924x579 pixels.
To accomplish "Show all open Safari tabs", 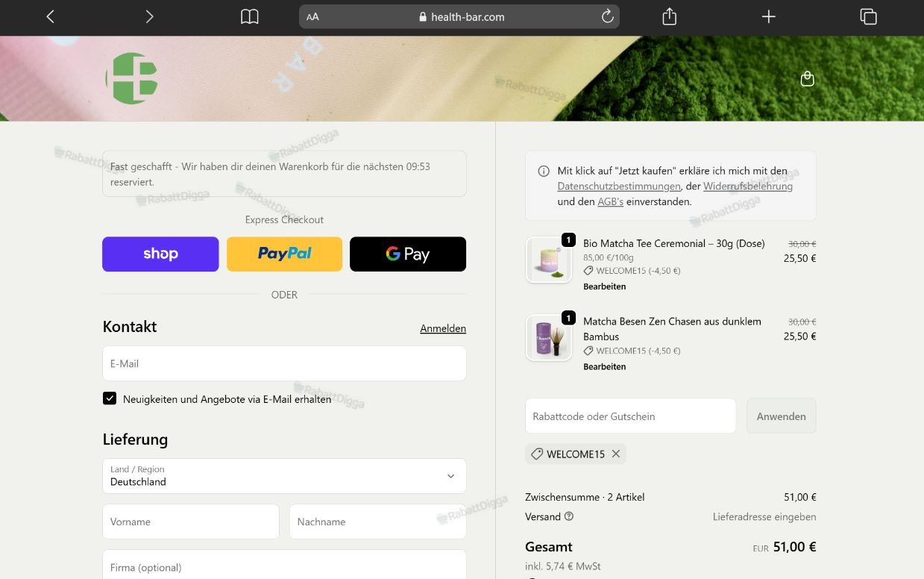I will coord(868,16).
